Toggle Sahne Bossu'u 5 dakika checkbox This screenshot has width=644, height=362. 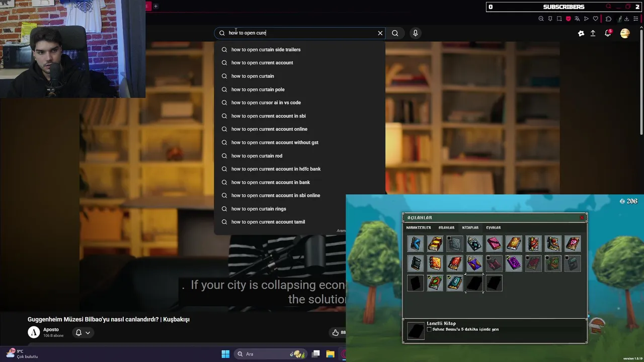point(429,329)
